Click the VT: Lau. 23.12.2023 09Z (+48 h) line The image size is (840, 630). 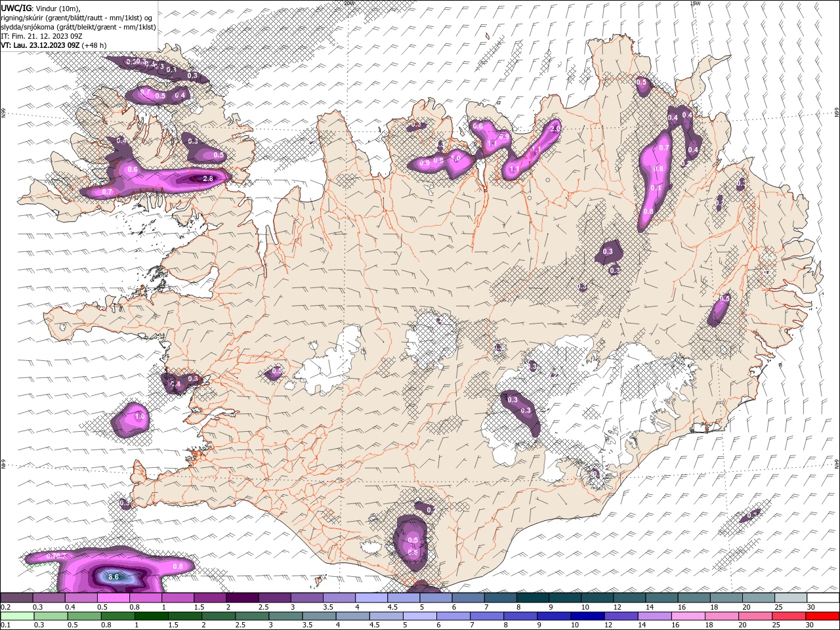pyautogui.click(x=54, y=45)
